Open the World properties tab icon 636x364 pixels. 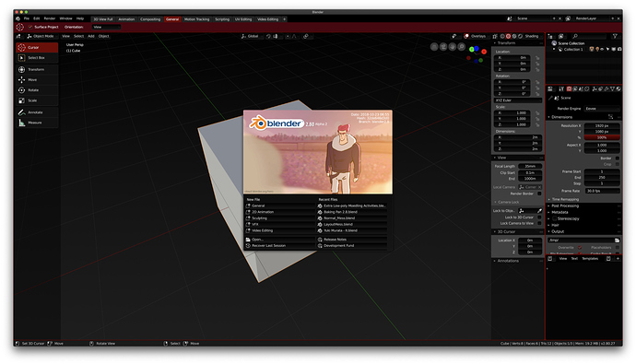[587, 88]
